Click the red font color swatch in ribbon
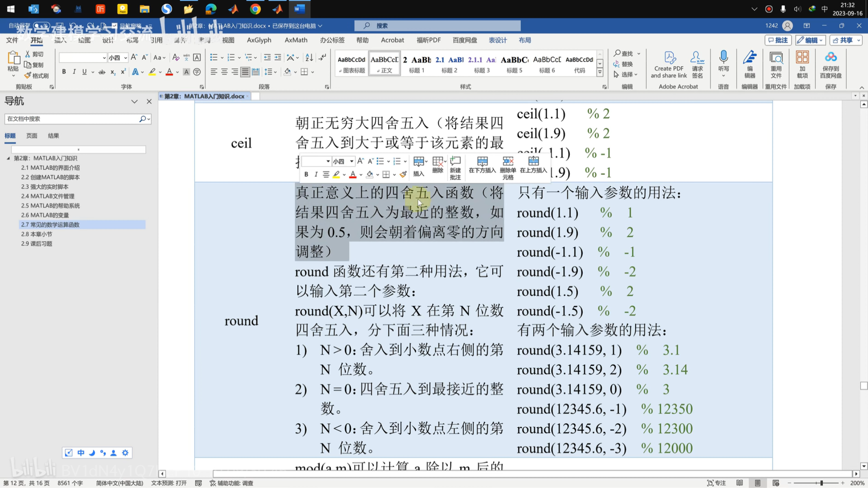 [x=169, y=72]
